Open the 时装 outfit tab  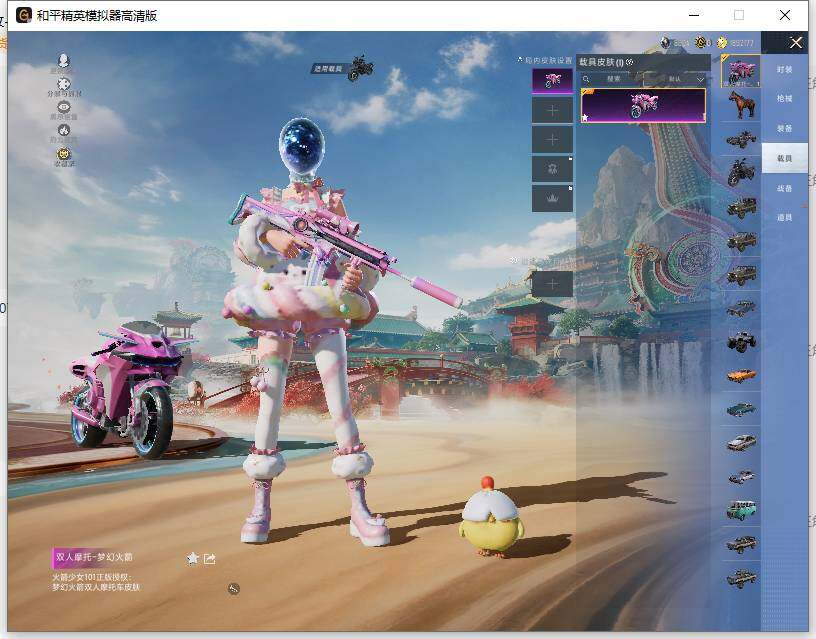[x=784, y=69]
